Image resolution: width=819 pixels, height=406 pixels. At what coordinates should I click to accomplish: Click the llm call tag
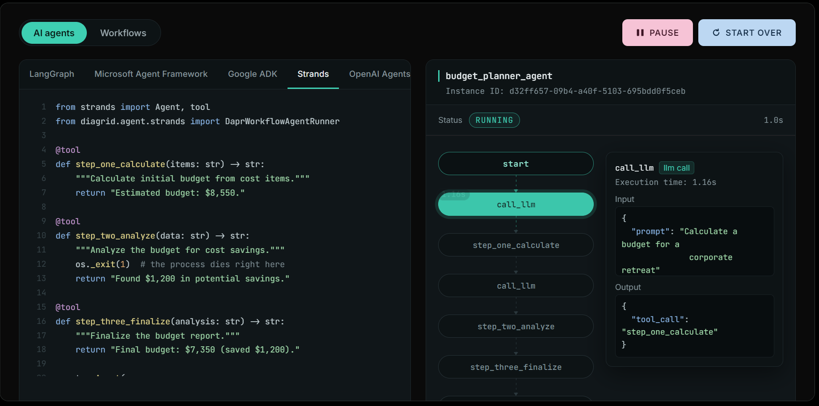pos(676,168)
